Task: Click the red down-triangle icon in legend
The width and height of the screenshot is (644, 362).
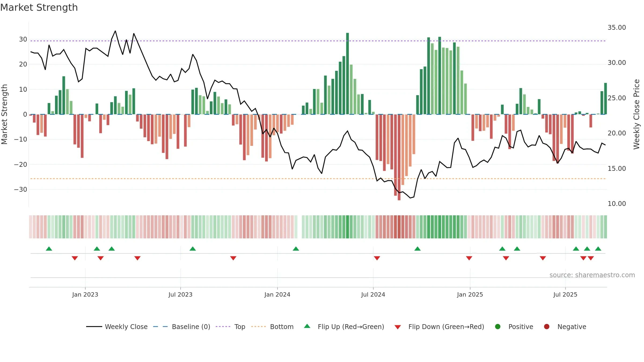Action: [398, 327]
